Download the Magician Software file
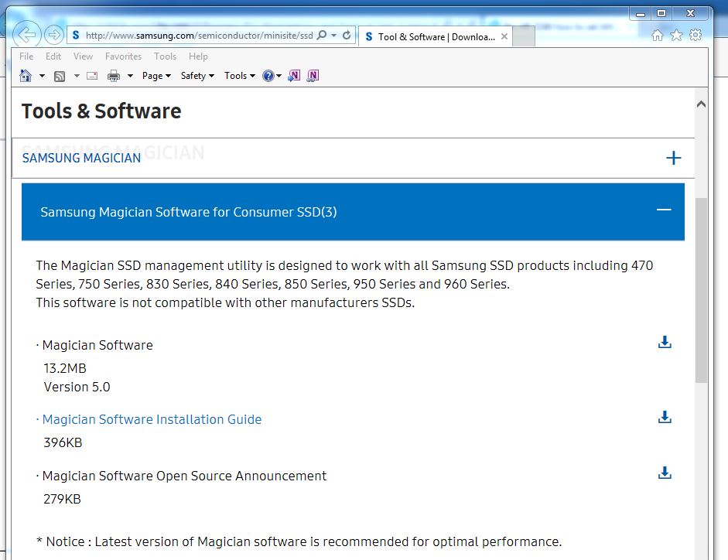This screenshot has height=560, width=728. tap(664, 342)
